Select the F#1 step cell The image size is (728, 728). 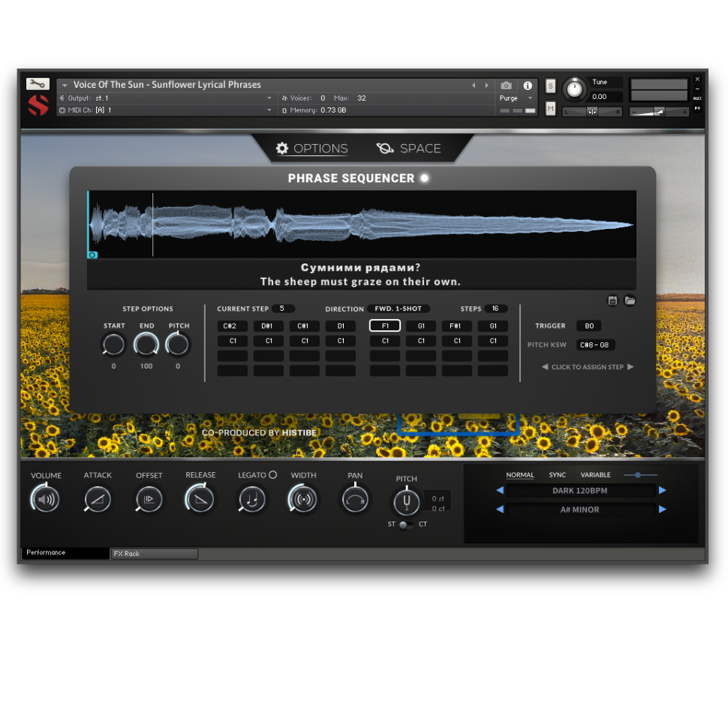tap(457, 326)
